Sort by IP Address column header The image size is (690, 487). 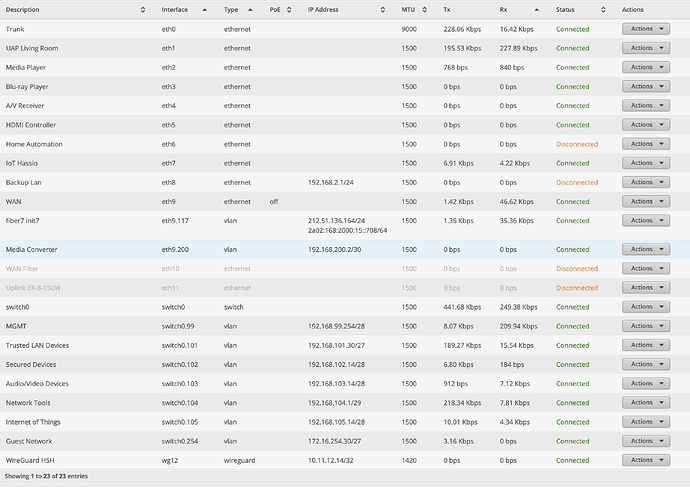[x=345, y=9]
